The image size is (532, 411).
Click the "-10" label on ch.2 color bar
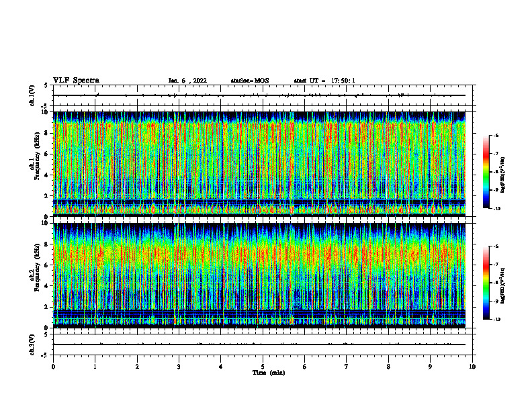coord(496,320)
